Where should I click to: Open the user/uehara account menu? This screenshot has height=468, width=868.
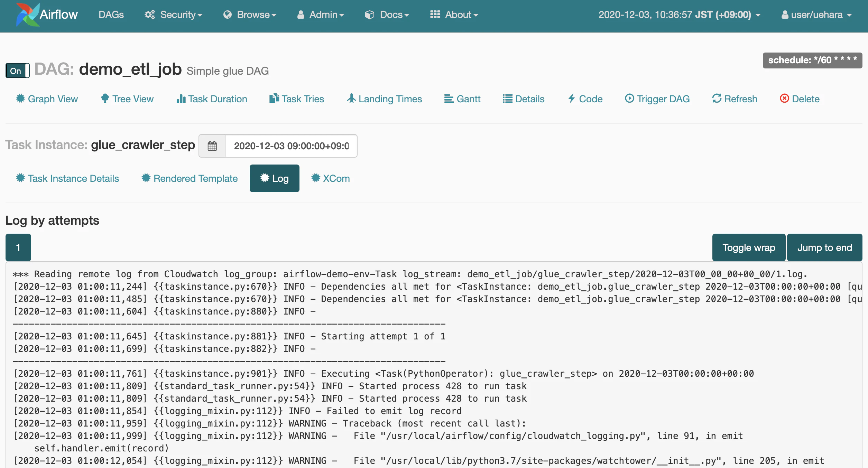[x=816, y=15]
